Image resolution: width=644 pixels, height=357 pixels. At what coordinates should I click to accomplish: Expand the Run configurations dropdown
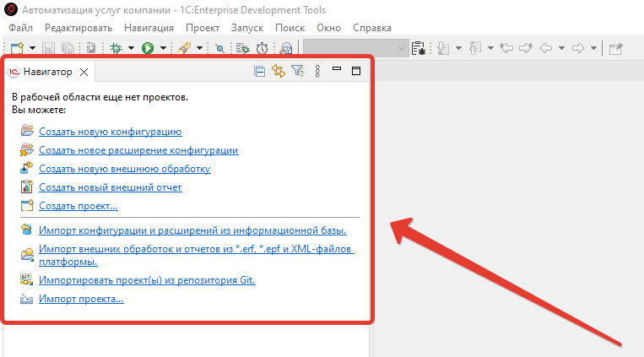pos(163,48)
